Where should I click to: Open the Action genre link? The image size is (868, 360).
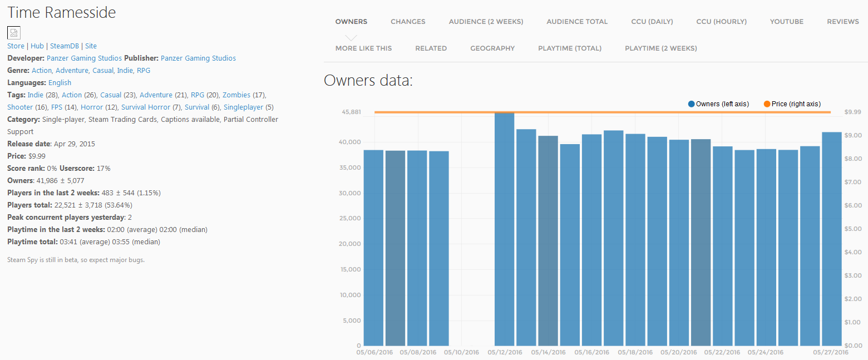point(42,71)
